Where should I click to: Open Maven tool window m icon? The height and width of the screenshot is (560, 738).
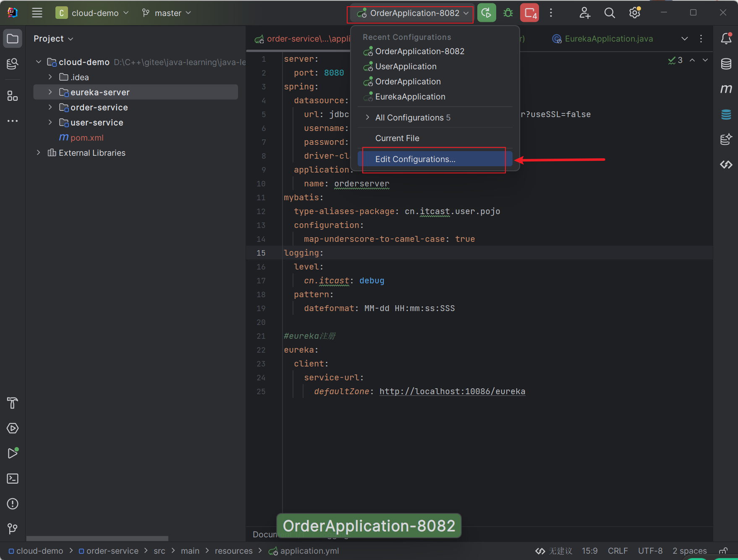click(726, 89)
